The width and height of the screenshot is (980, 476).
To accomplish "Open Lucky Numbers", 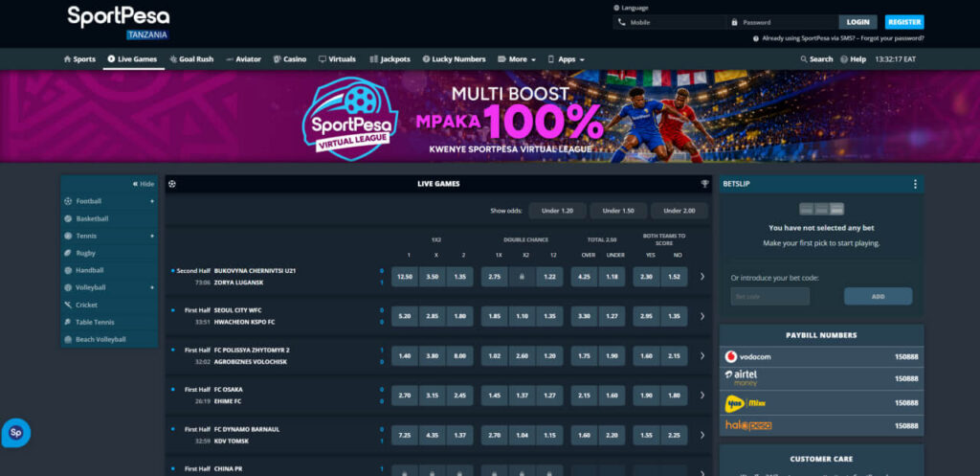I will click(x=454, y=59).
